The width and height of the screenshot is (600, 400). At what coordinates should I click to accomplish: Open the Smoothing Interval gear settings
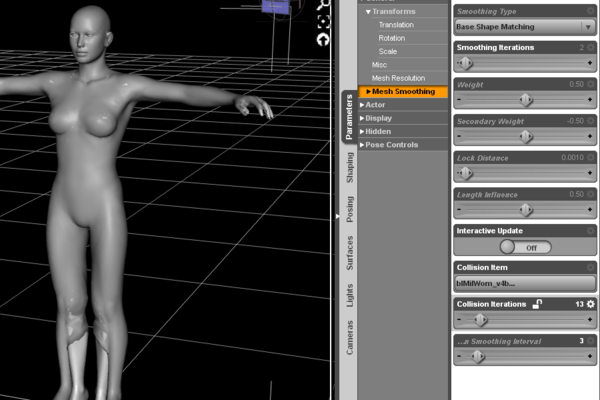point(591,341)
